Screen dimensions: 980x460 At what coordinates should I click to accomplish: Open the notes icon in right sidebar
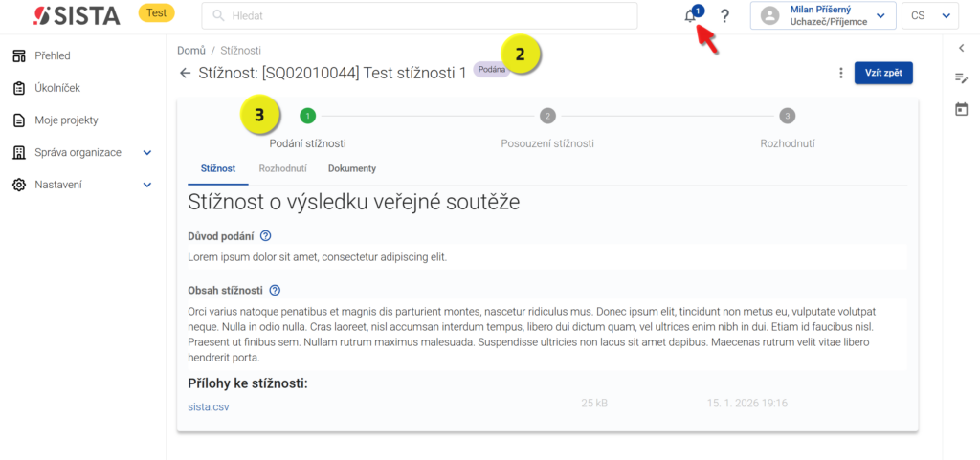[961, 78]
